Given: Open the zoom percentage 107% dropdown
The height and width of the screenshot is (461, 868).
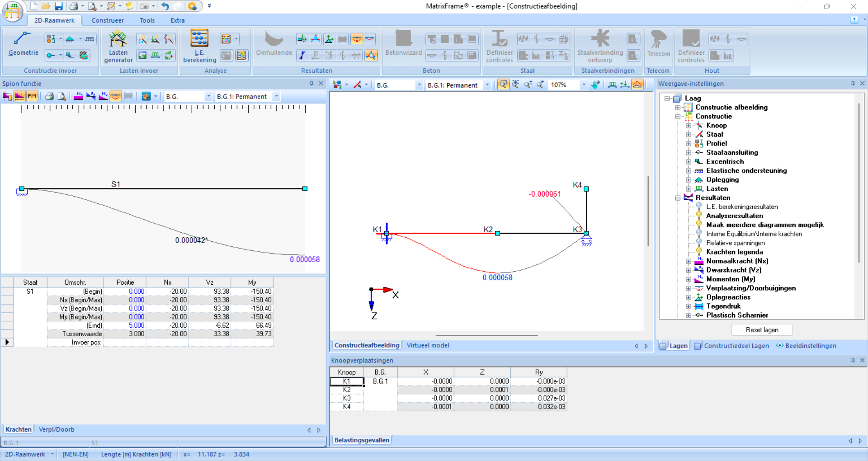Looking at the screenshot, I should click(x=584, y=85).
